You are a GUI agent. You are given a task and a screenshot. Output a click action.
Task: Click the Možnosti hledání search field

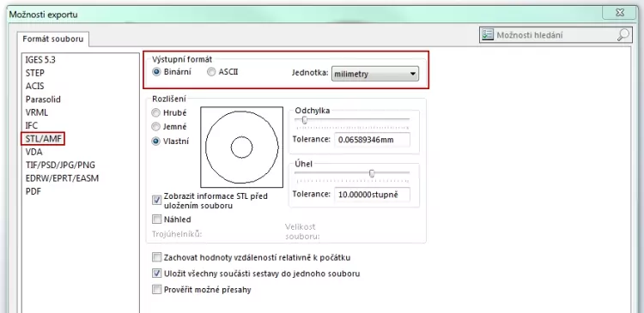tap(555, 35)
